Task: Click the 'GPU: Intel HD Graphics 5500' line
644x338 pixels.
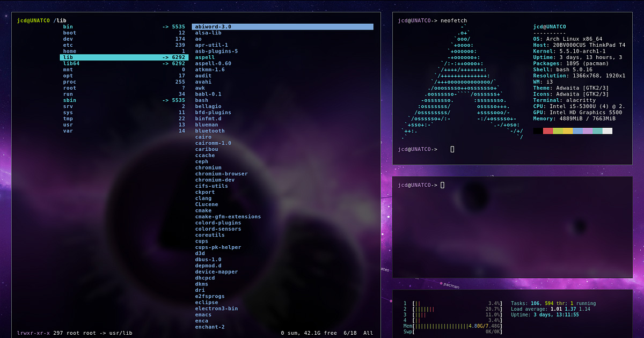Action: [577, 113]
